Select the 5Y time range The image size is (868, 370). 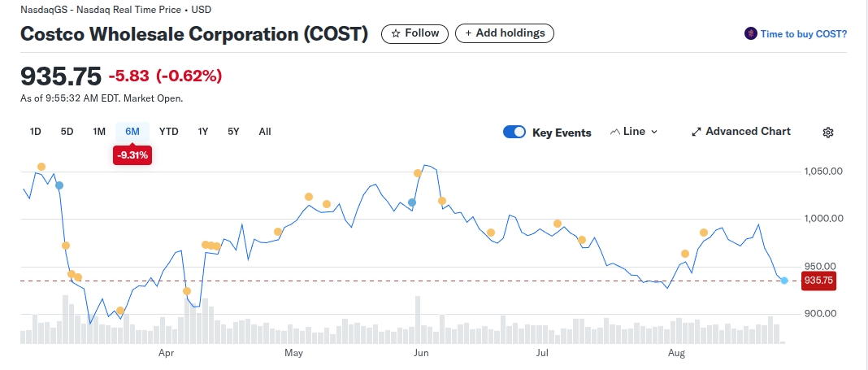coord(233,132)
